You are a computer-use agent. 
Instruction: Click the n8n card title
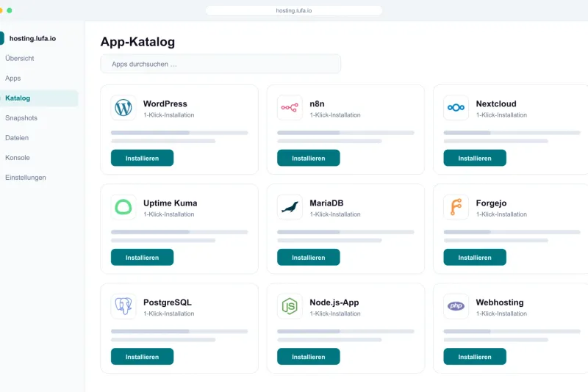coord(317,104)
